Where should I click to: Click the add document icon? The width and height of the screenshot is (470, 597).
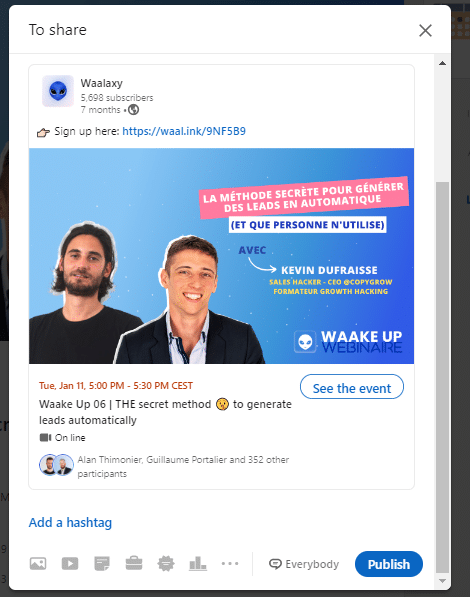pos(102,563)
